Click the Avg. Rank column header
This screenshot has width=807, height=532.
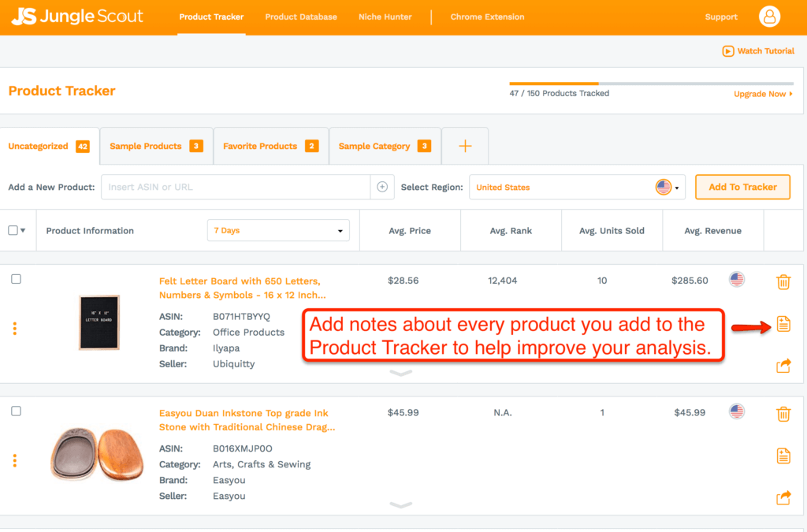[x=511, y=230]
